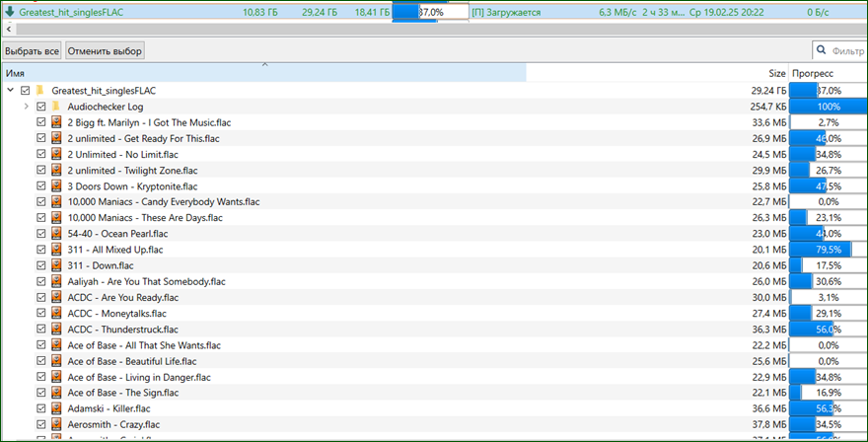868x442 pixels.
Task: Collapse the Greatest_hit_singlesFLAC folder tree
Action: pos(10,90)
